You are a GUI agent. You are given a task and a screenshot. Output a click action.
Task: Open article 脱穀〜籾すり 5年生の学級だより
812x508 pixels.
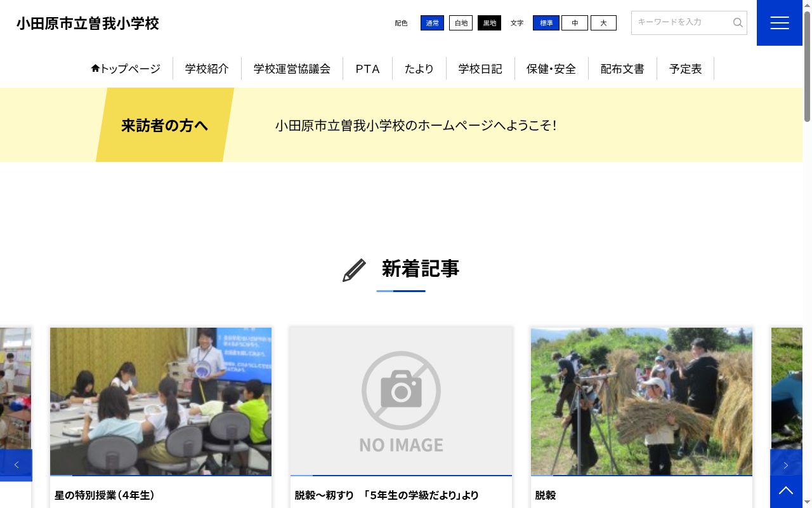pyautogui.click(x=387, y=495)
